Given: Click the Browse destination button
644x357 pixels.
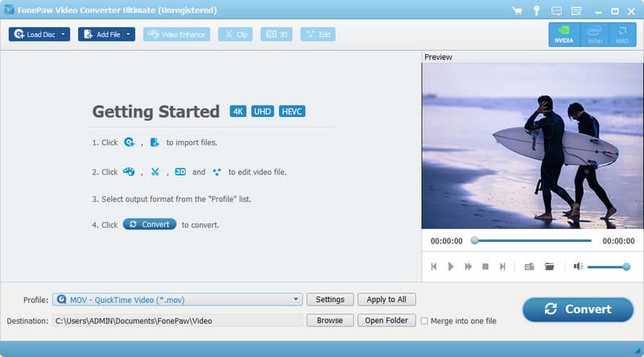Looking at the screenshot, I should pos(329,321).
